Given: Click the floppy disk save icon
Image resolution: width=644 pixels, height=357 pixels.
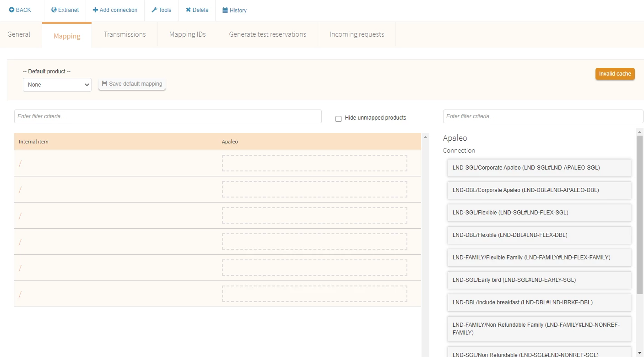Looking at the screenshot, I should 104,84.
